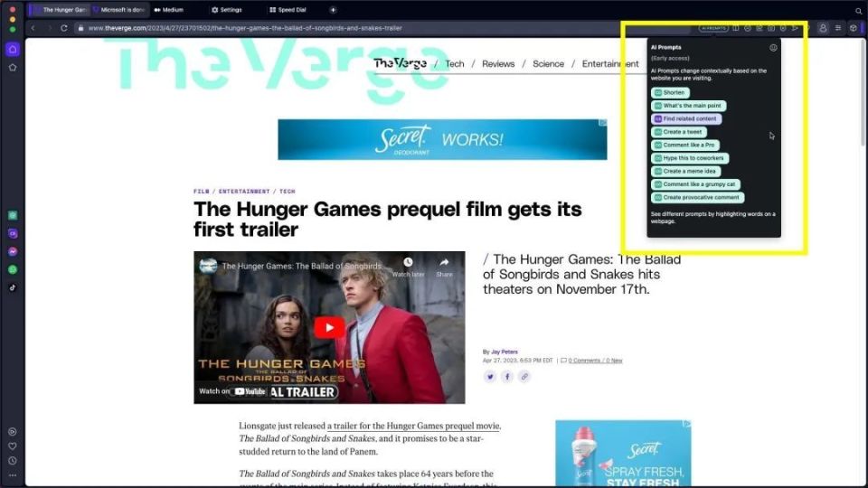868x488 pixels.
Task: Share article on Facebook
Action: (507, 377)
